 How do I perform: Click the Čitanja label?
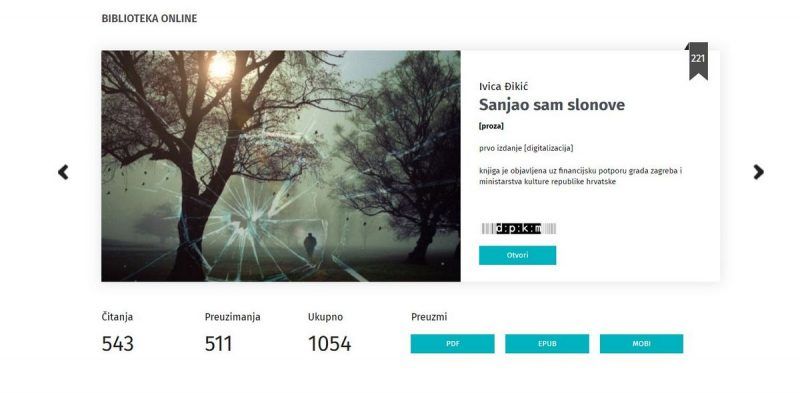coord(117,317)
